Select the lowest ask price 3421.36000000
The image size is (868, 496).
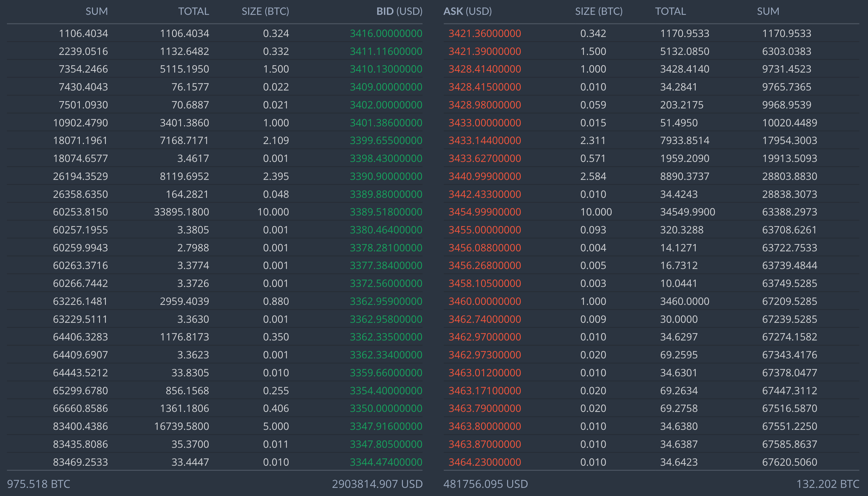pos(484,33)
